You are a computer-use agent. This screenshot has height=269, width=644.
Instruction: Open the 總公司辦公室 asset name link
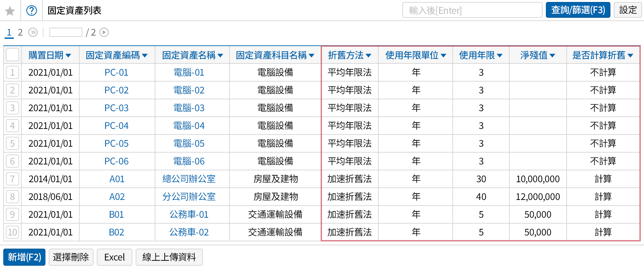click(x=189, y=179)
